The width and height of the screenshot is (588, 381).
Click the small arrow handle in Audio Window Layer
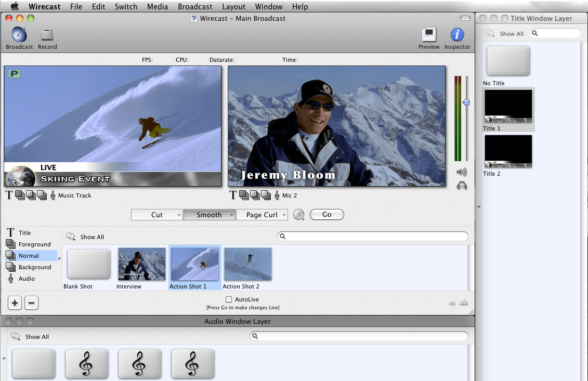point(4,359)
